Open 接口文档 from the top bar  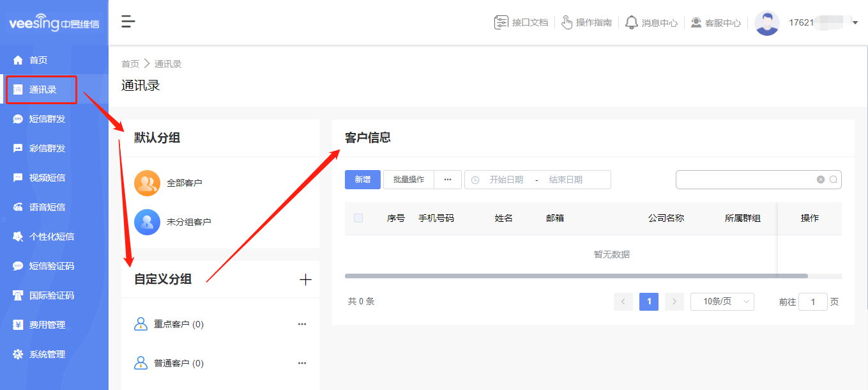[521, 22]
